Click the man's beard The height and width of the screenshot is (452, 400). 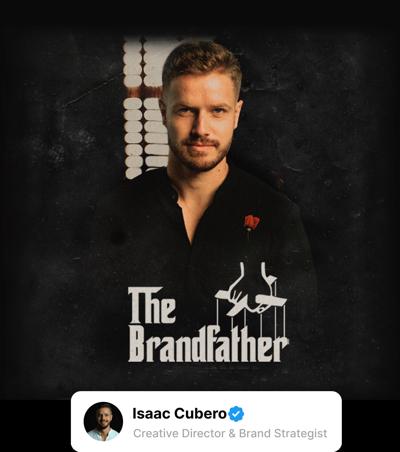pos(199,154)
